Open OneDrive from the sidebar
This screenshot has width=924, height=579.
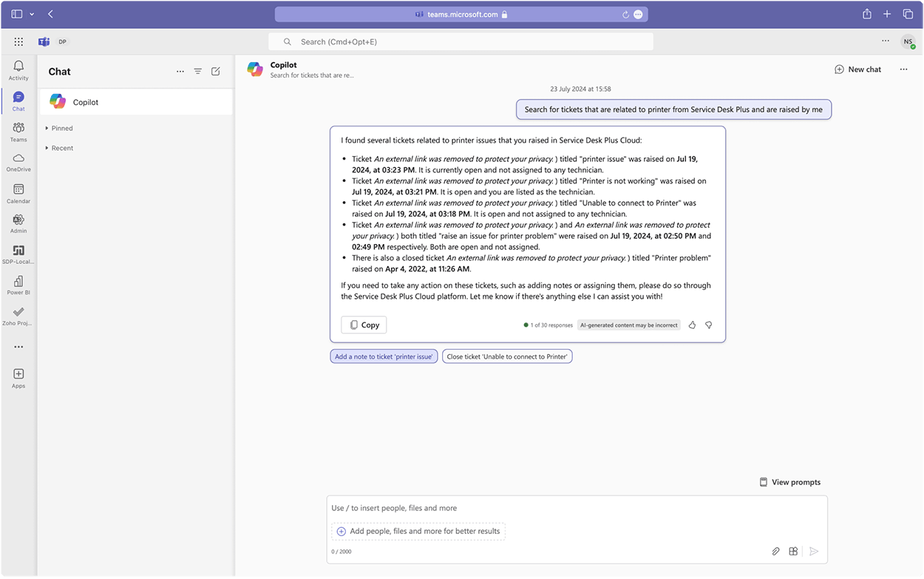click(18, 163)
